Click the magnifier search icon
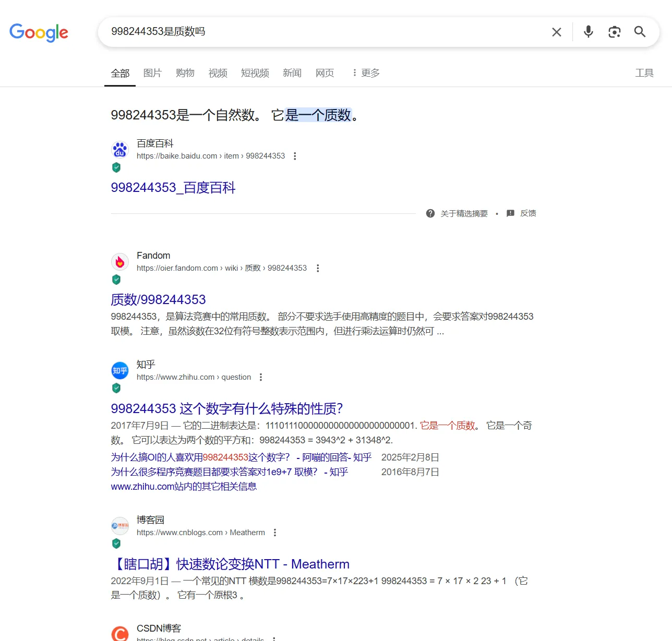Viewport: 672px width, 641px height. pyautogui.click(x=640, y=32)
